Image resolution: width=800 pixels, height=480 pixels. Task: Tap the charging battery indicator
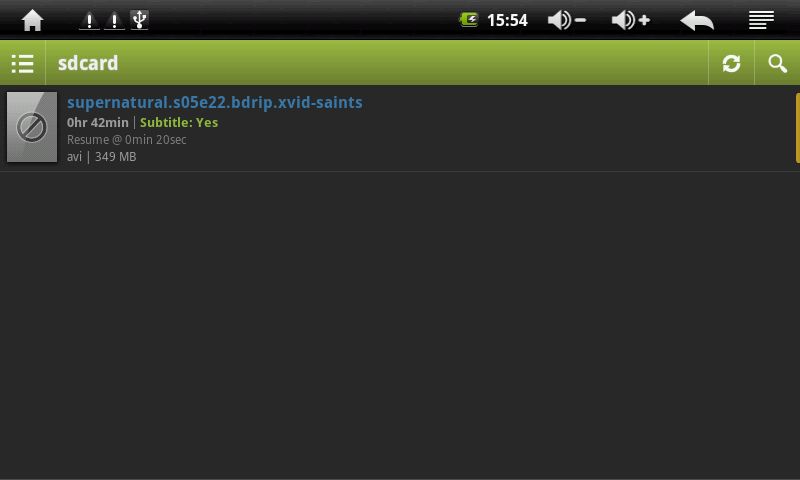(468, 20)
